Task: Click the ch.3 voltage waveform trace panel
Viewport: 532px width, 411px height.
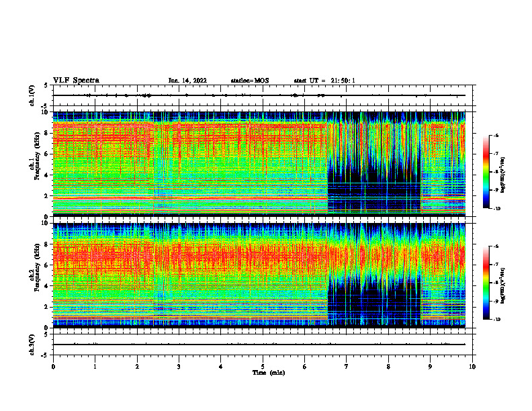Action: 263,345
